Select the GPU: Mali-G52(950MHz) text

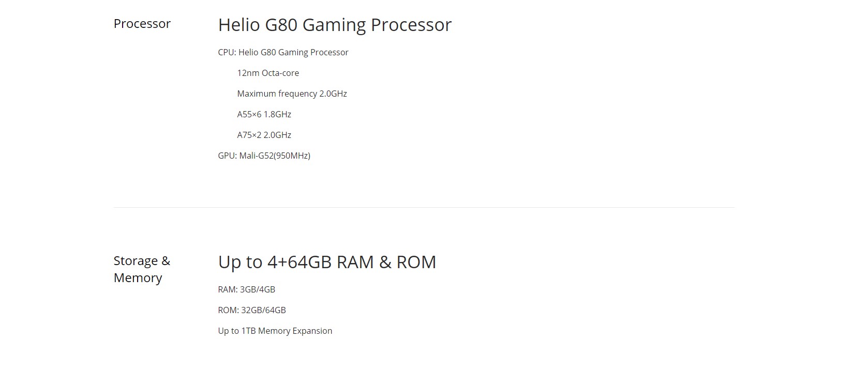[x=264, y=156]
